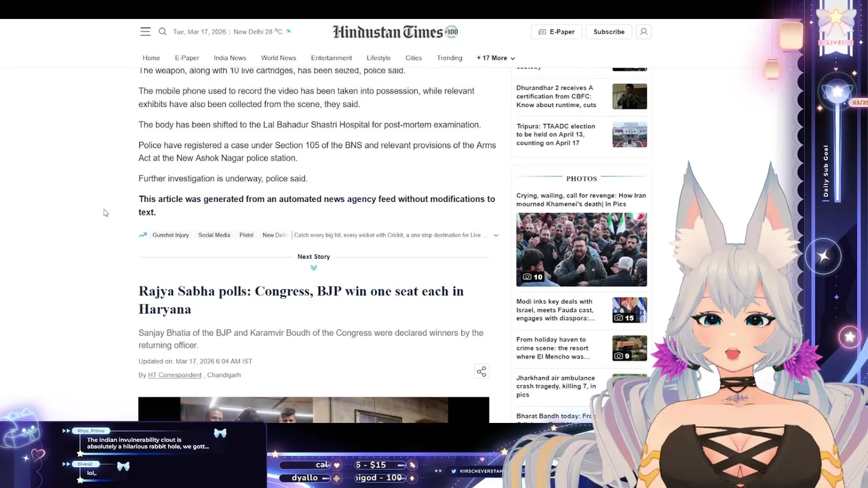Open the search magnifier icon
This screenshot has height=488, width=868.
tap(163, 32)
